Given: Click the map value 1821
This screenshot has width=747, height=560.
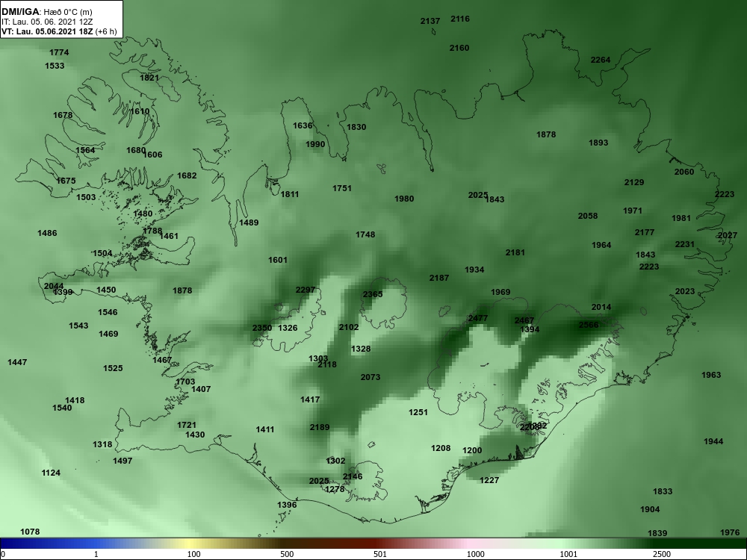Looking at the screenshot, I should [x=149, y=78].
